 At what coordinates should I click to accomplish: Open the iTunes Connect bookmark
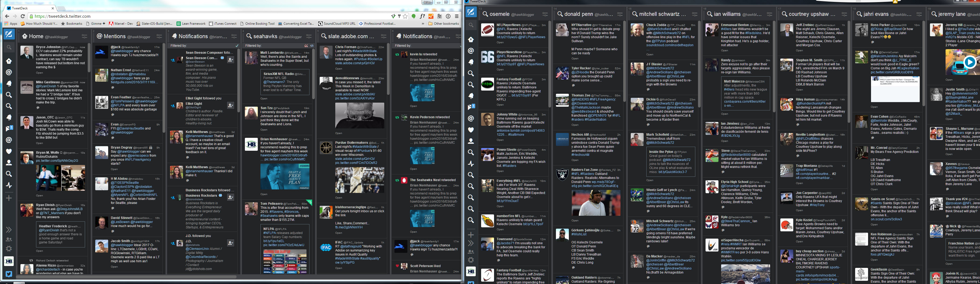tap(222, 24)
